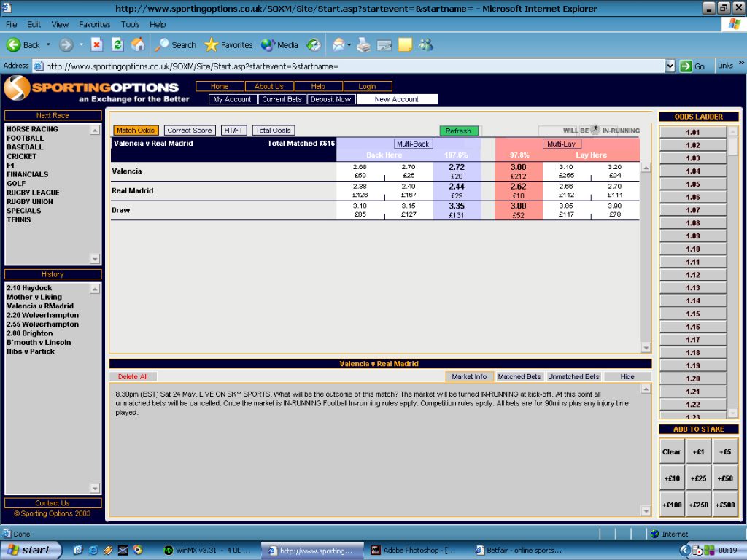747x560 pixels.
Task: Show the Matched Bets tab
Action: click(x=519, y=377)
